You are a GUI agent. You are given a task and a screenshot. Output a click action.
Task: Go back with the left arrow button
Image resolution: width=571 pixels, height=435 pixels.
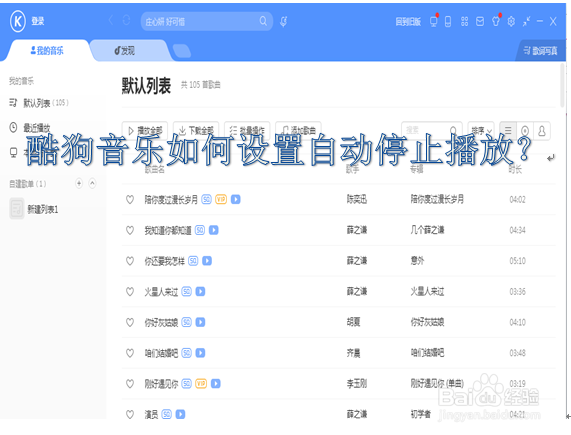(x=111, y=20)
